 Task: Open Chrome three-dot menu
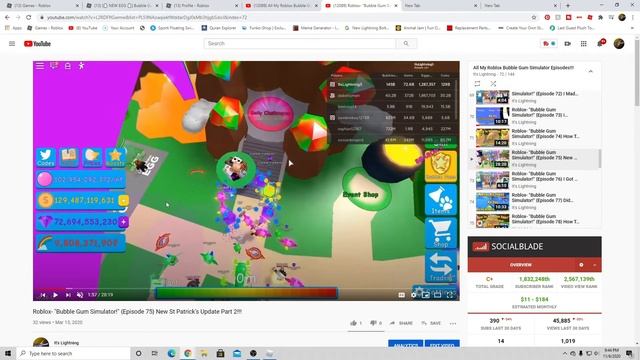pyautogui.click(x=633, y=18)
